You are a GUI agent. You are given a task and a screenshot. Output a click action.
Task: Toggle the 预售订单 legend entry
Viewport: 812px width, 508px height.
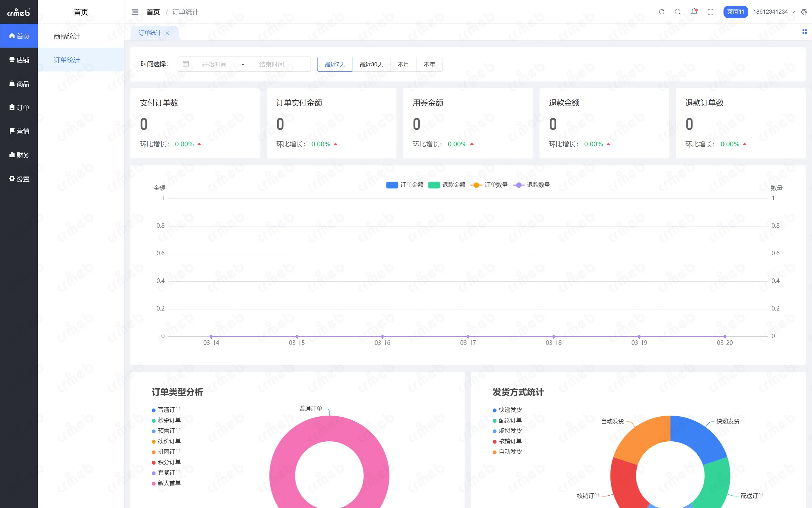(x=166, y=431)
